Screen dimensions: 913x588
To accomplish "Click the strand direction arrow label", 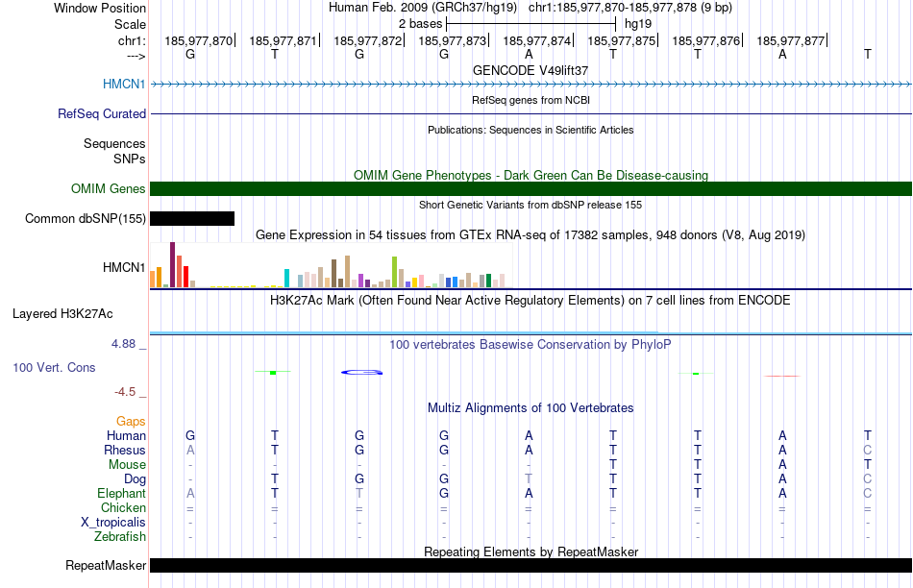I will (136, 56).
